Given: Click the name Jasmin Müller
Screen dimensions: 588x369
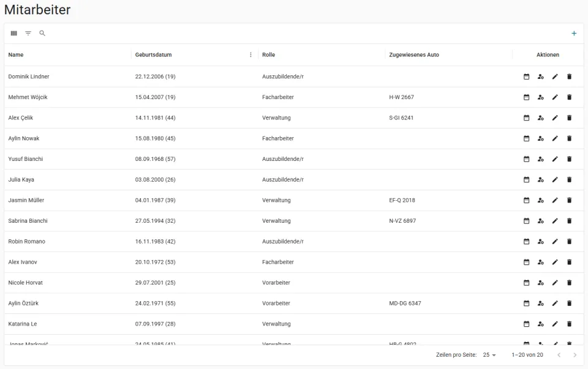Looking at the screenshot, I should point(26,200).
